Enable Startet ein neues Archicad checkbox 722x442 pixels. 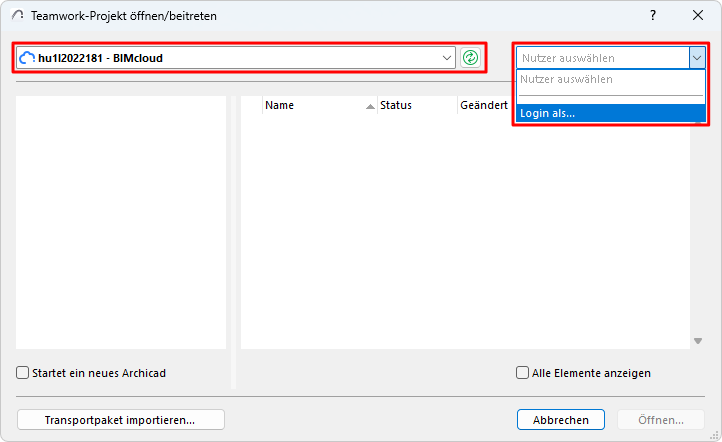(23, 373)
